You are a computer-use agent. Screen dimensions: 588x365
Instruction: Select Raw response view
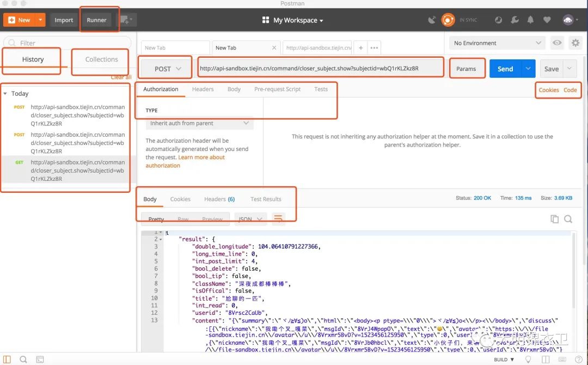(183, 219)
